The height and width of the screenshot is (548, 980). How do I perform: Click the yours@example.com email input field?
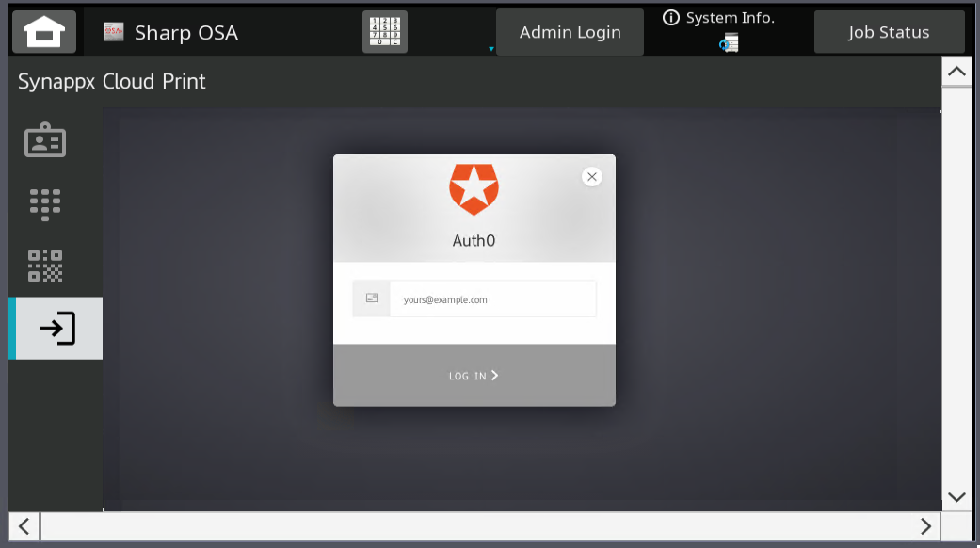(492, 298)
